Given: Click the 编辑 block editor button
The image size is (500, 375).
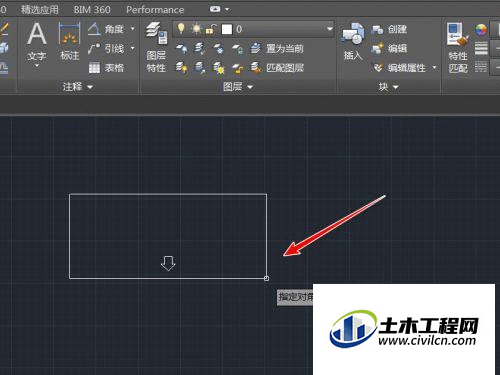Looking at the screenshot, I should click(x=389, y=49).
